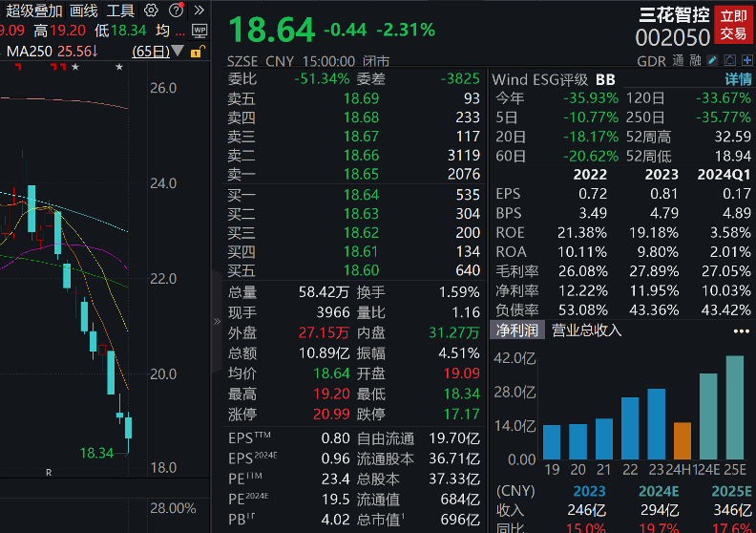Toggle the GDR tag
Viewport: 756px width, 533px height.
click(650, 60)
